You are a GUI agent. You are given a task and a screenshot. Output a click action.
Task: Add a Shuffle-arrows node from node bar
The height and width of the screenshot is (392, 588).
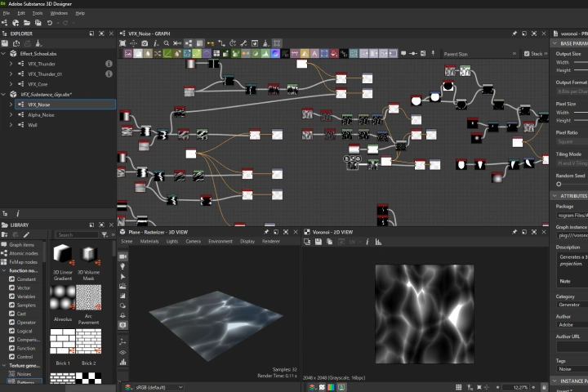[158, 54]
